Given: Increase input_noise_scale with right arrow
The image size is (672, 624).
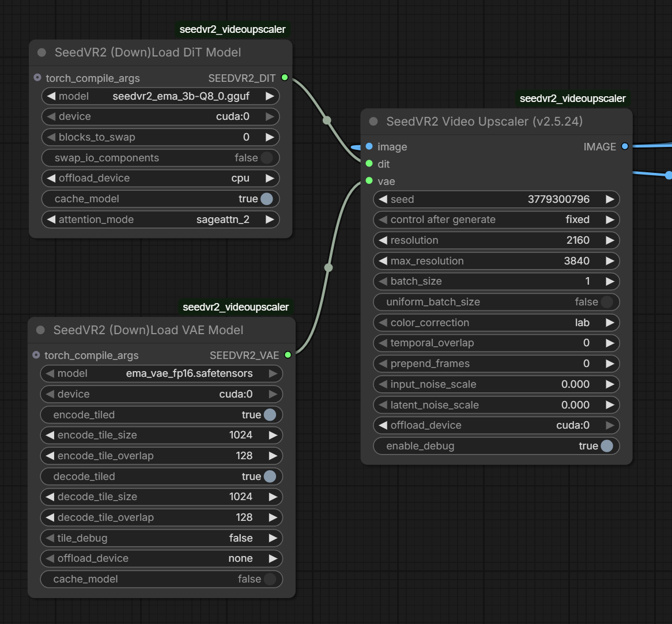Looking at the screenshot, I should tap(609, 384).
